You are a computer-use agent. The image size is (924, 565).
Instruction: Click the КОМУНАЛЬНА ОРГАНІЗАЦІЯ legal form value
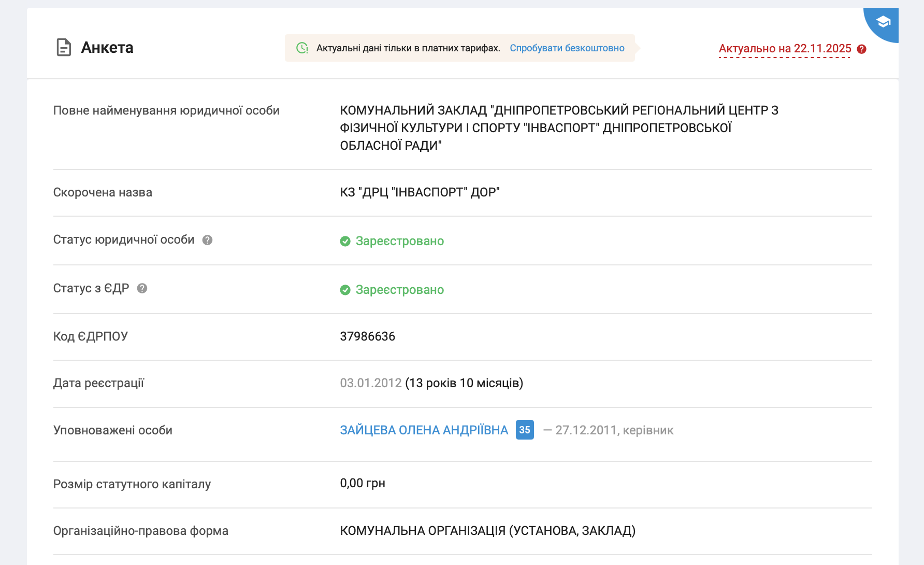(x=487, y=531)
